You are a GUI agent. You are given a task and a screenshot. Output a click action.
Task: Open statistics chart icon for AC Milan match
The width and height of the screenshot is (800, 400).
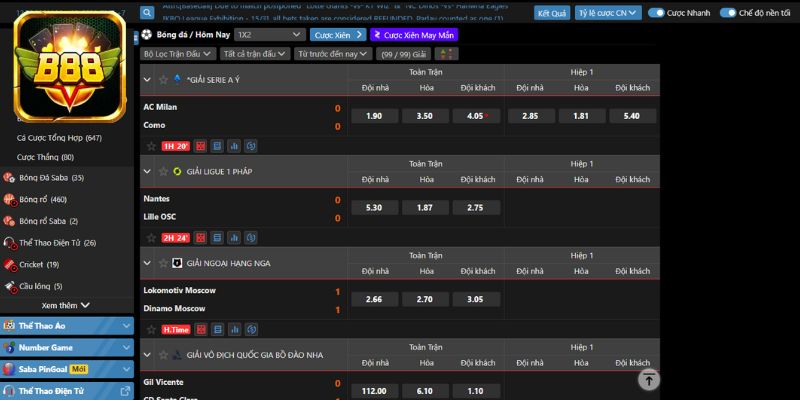233,146
